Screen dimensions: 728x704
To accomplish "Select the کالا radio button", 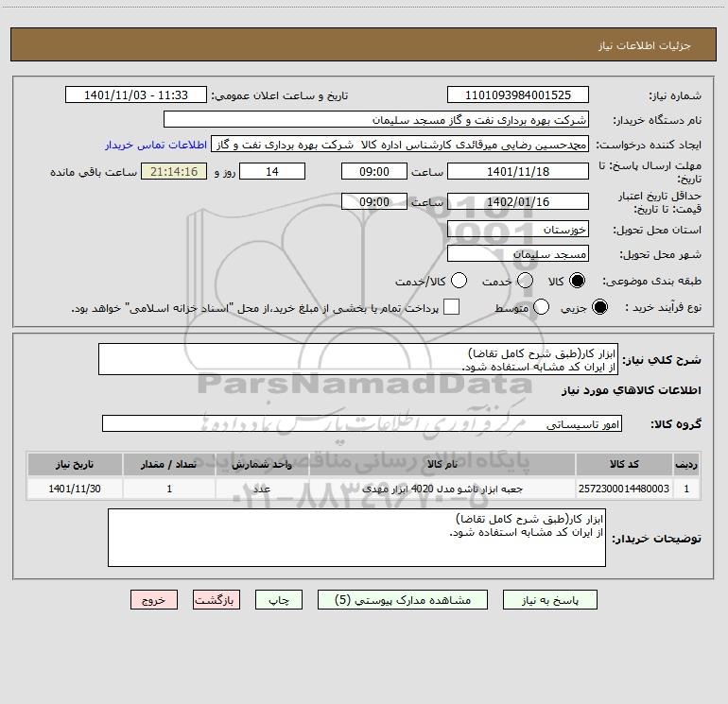I will click(577, 281).
